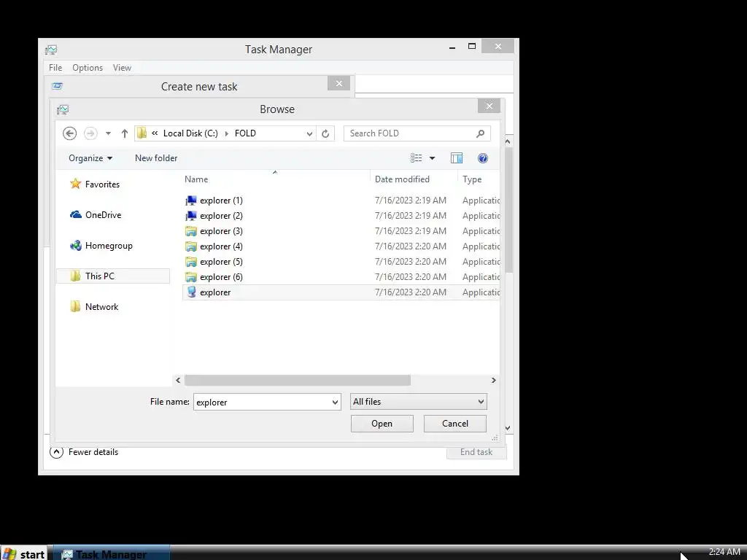Click End task in Task Manager
The image size is (747, 560).
476,452
